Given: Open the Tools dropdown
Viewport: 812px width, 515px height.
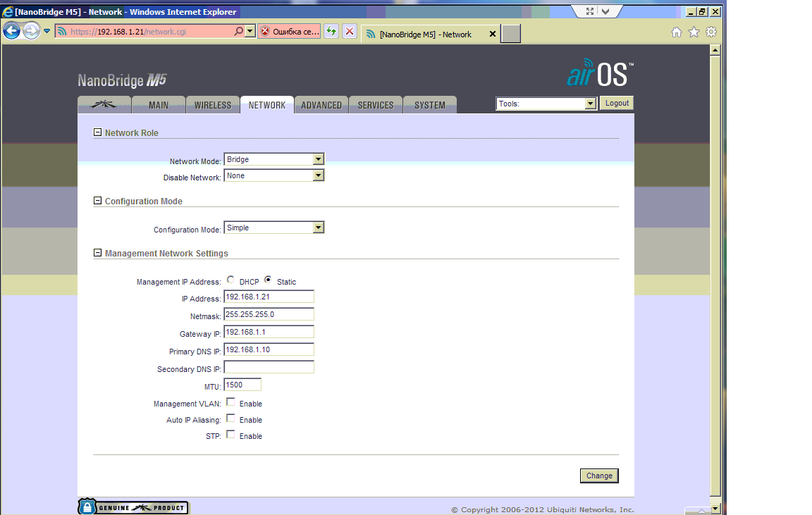Looking at the screenshot, I should [x=546, y=104].
